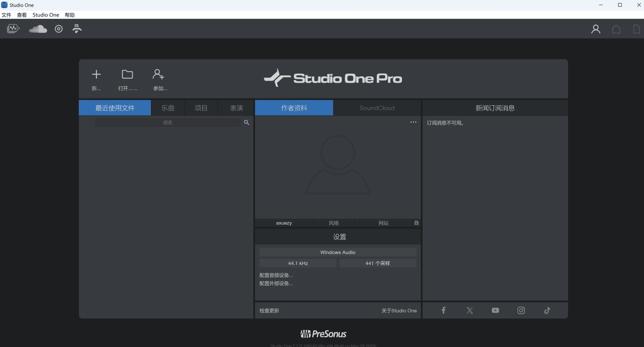Click the document page icon at top right
Image resolution: width=644 pixels, height=347 pixels.
(x=636, y=29)
